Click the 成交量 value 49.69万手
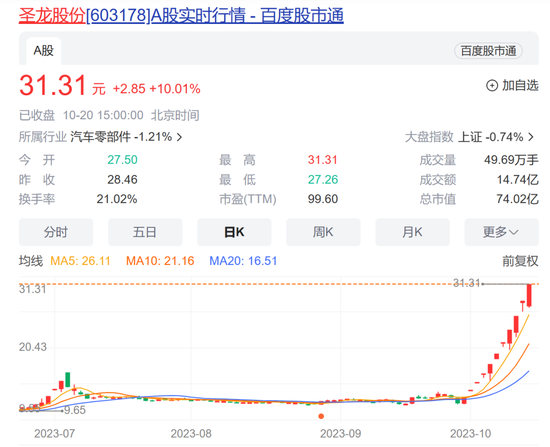The image size is (550, 447). 511,160
